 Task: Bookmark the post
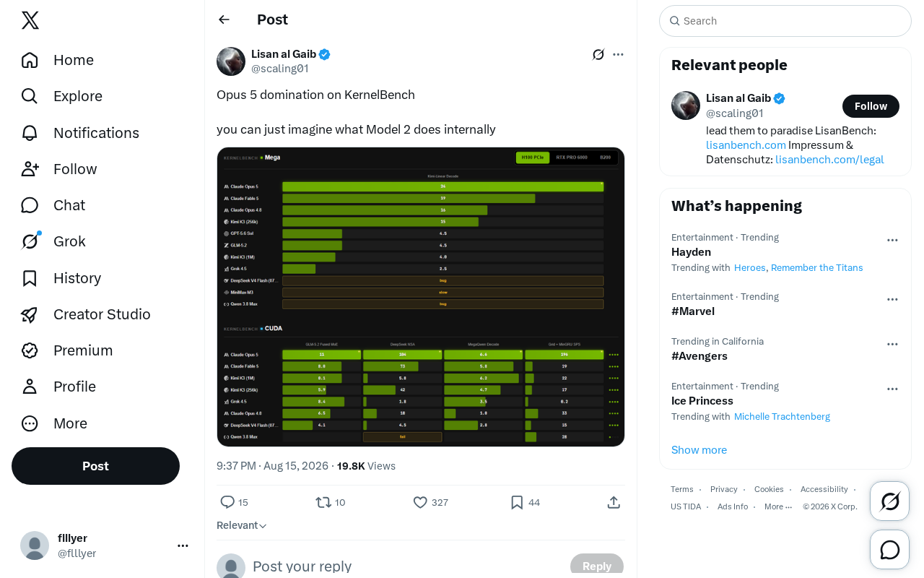click(x=517, y=502)
